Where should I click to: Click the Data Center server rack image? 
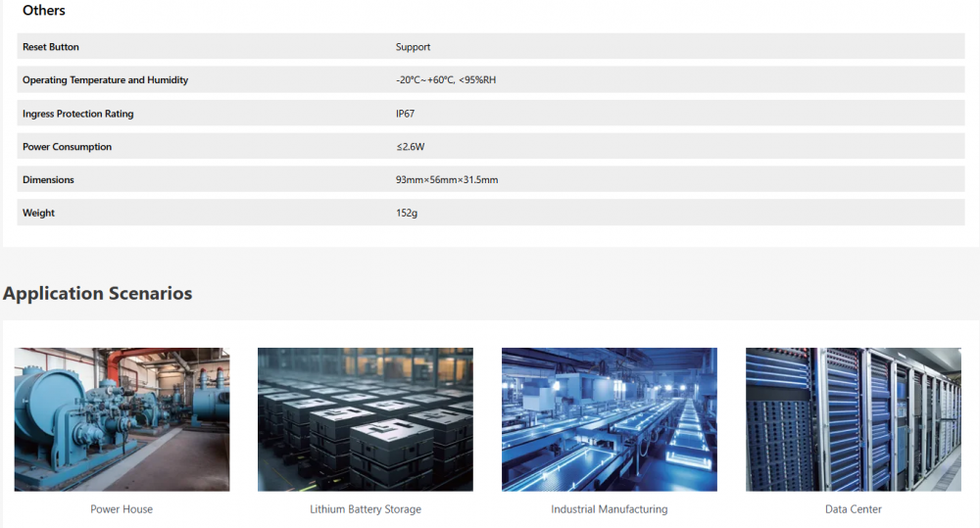tap(853, 419)
